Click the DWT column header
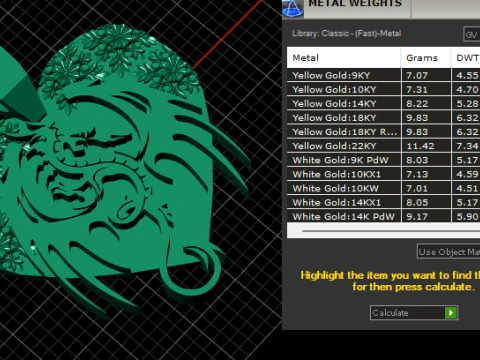 pos(466,58)
